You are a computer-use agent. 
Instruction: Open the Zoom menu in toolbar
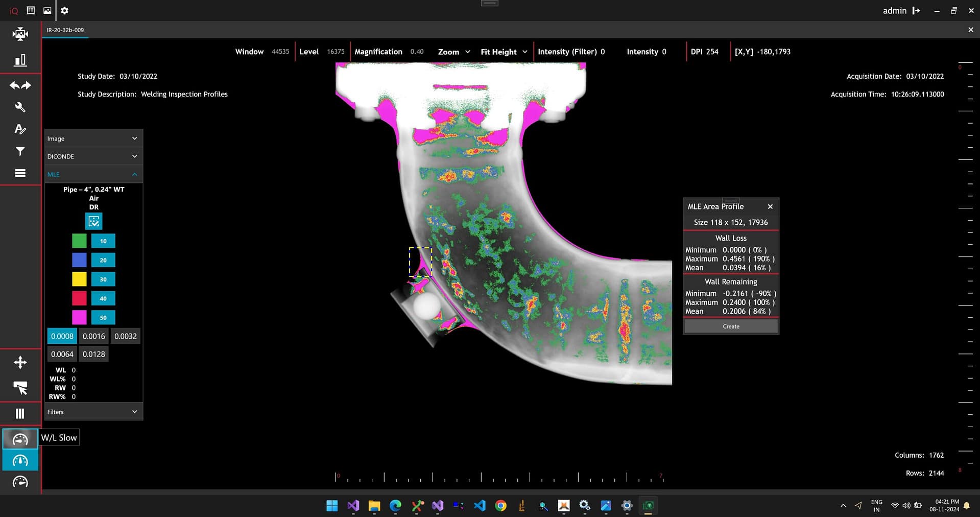pyautogui.click(x=454, y=52)
